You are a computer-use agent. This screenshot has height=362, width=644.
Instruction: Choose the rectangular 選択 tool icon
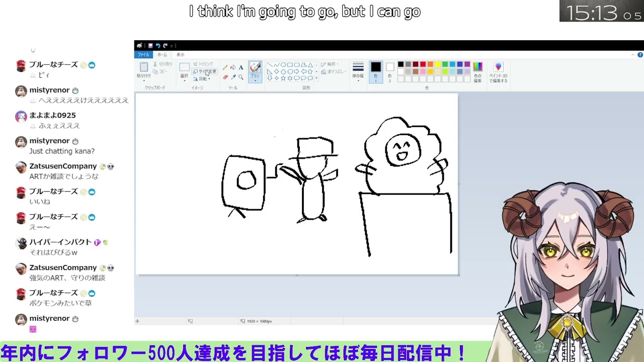pos(184,67)
